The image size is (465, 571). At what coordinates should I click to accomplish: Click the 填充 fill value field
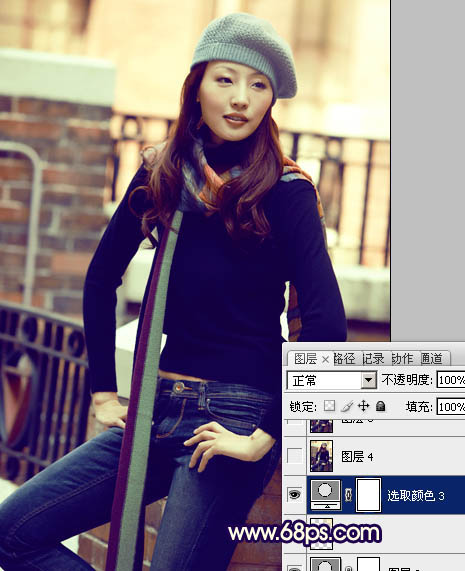[x=451, y=407]
